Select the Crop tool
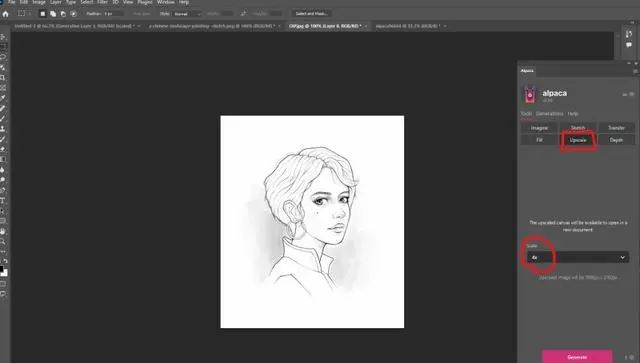This screenshot has width=640, height=363. 3,77
